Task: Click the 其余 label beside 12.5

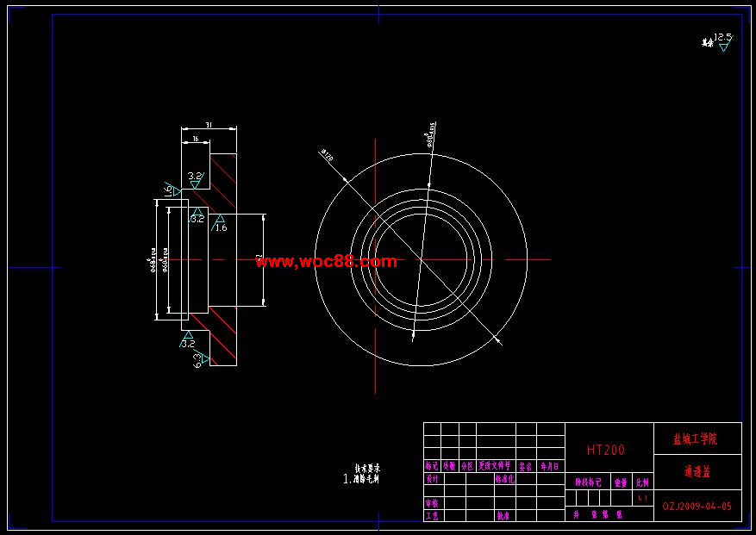Action: [707, 43]
